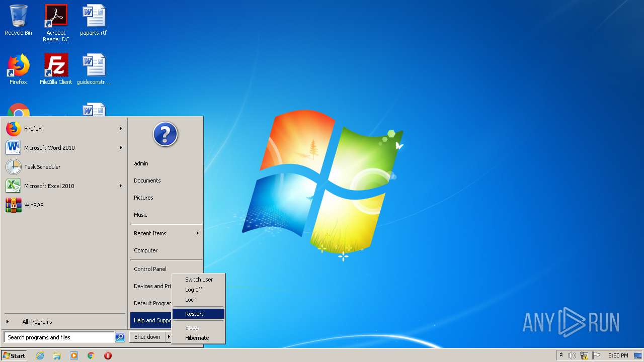644x362 pixels.
Task: Expand Recent Items submenu arrow
Action: pyautogui.click(x=198, y=233)
